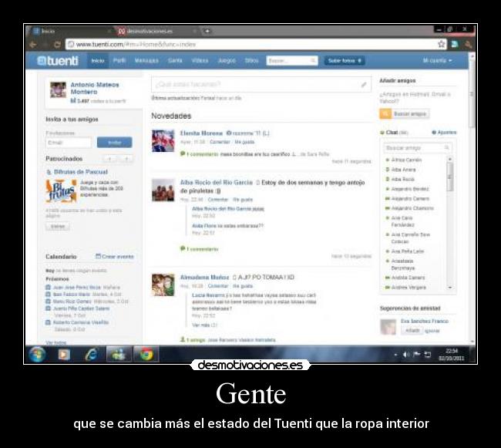Click the calendar icon next to Crear evento
Image resolution: width=501 pixels, height=448 pixels.
[98, 256]
